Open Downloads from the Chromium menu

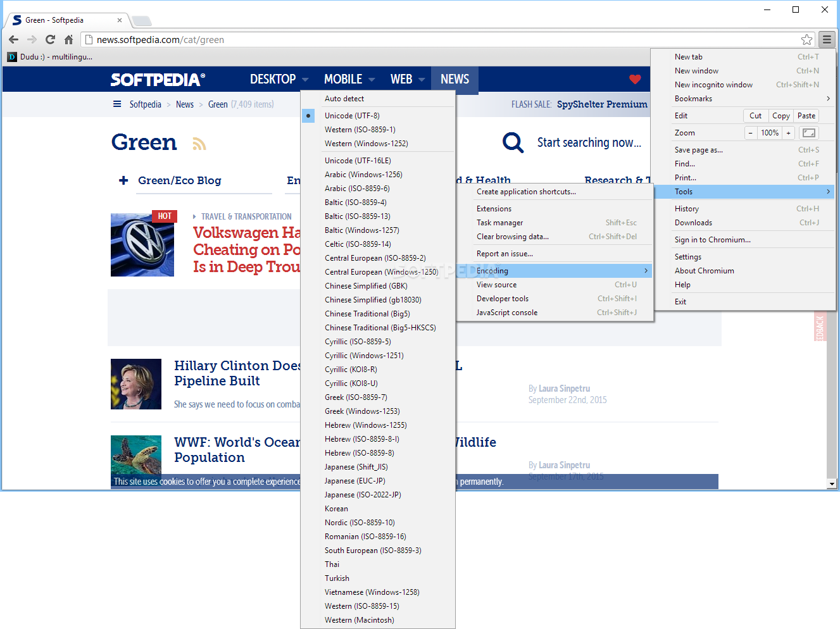coord(743,223)
